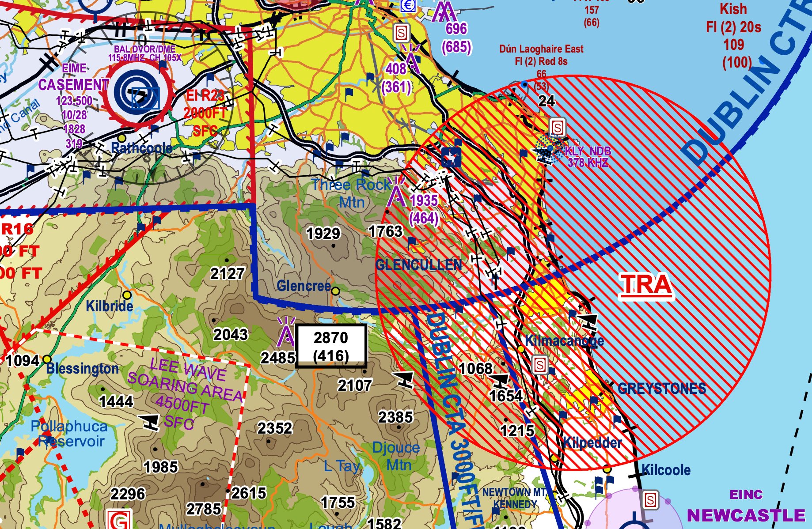
Task: Click the paraglider symbol below spot height 1444
Action: (x=149, y=422)
